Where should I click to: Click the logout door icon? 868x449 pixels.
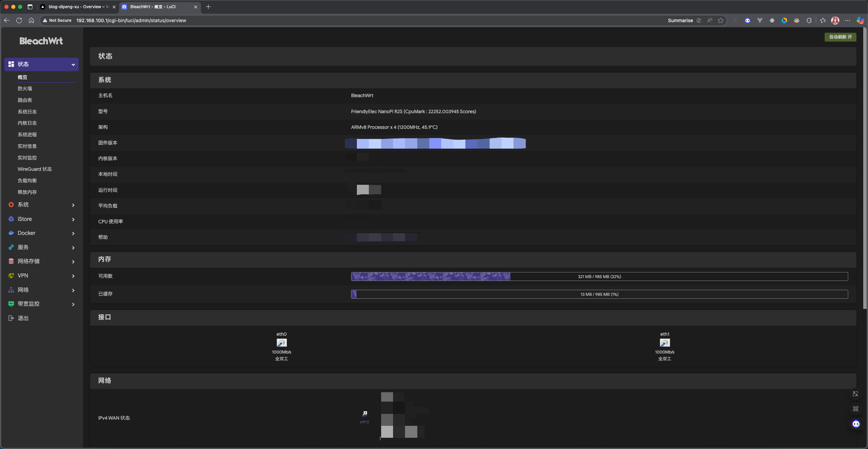(x=11, y=318)
